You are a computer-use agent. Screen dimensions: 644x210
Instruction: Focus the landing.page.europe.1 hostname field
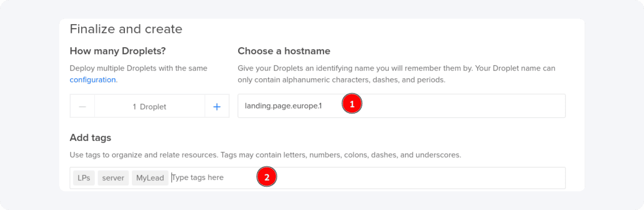click(x=283, y=106)
